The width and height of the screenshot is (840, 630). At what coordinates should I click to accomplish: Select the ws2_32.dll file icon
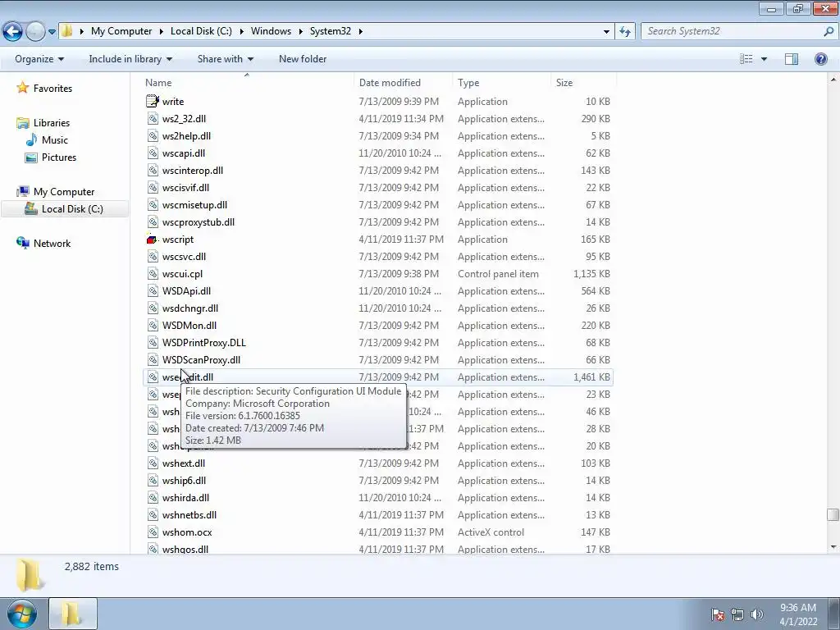(153, 118)
